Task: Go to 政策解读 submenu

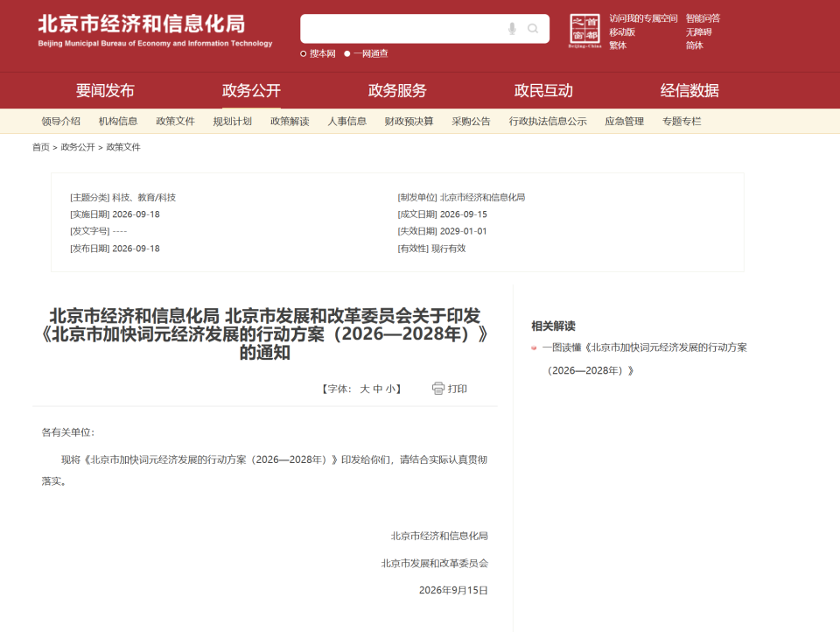Action: (x=290, y=121)
